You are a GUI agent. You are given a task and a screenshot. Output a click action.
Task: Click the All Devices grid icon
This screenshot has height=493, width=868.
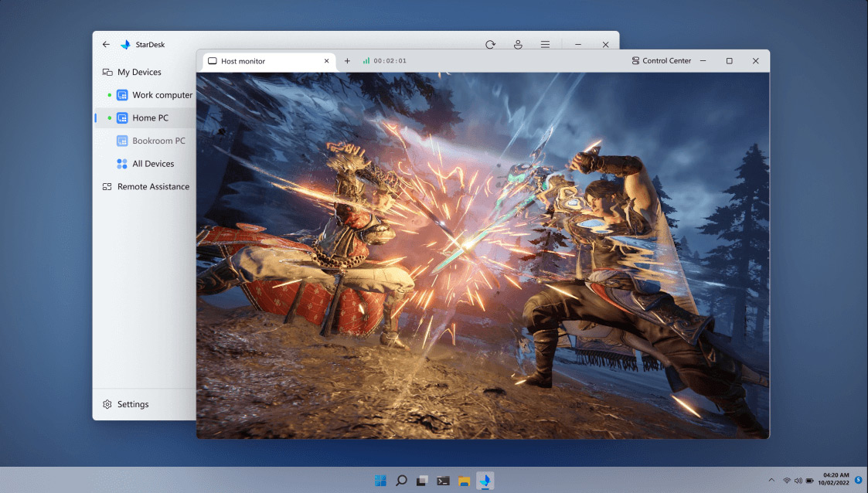122,164
